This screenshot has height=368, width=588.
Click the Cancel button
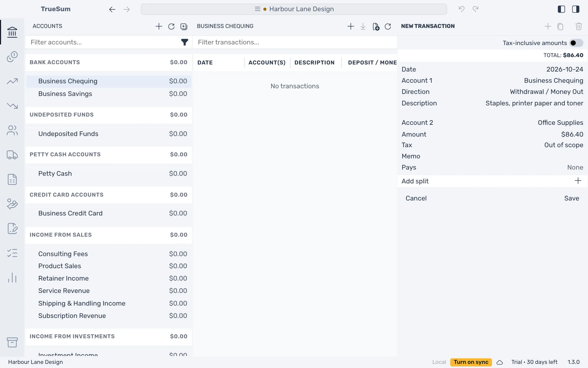(416, 198)
